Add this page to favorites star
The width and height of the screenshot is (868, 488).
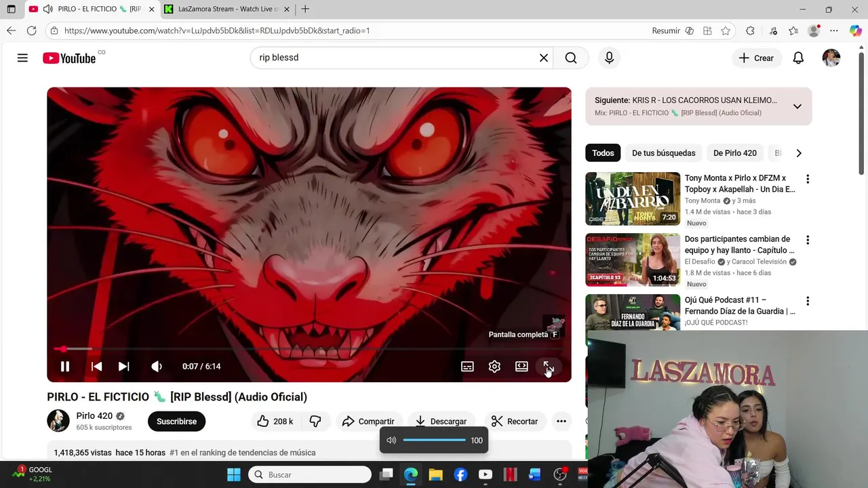[726, 30]
